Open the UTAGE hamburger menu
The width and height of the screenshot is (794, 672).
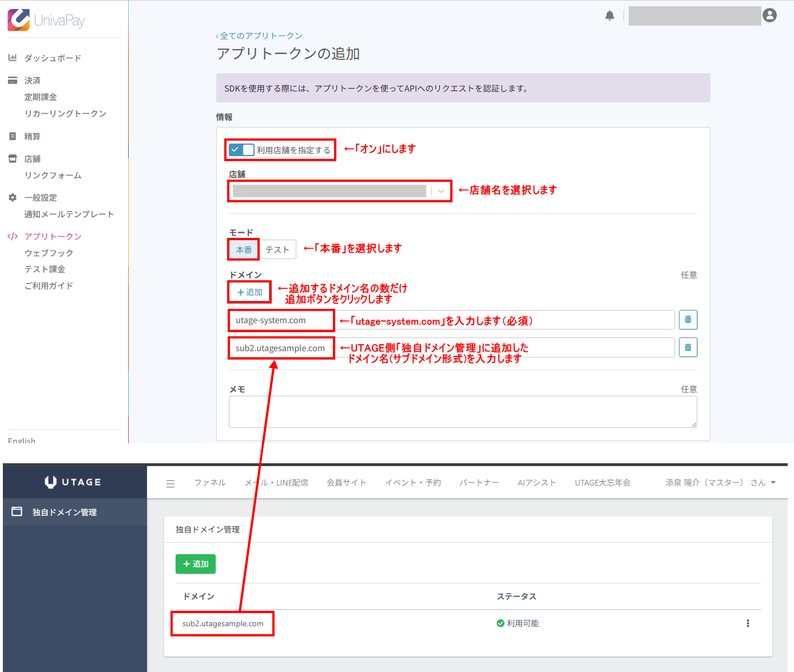[170, 483]
